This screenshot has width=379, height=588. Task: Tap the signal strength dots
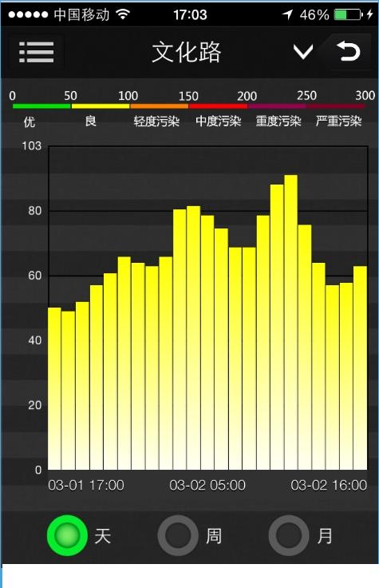click(29, 14)
